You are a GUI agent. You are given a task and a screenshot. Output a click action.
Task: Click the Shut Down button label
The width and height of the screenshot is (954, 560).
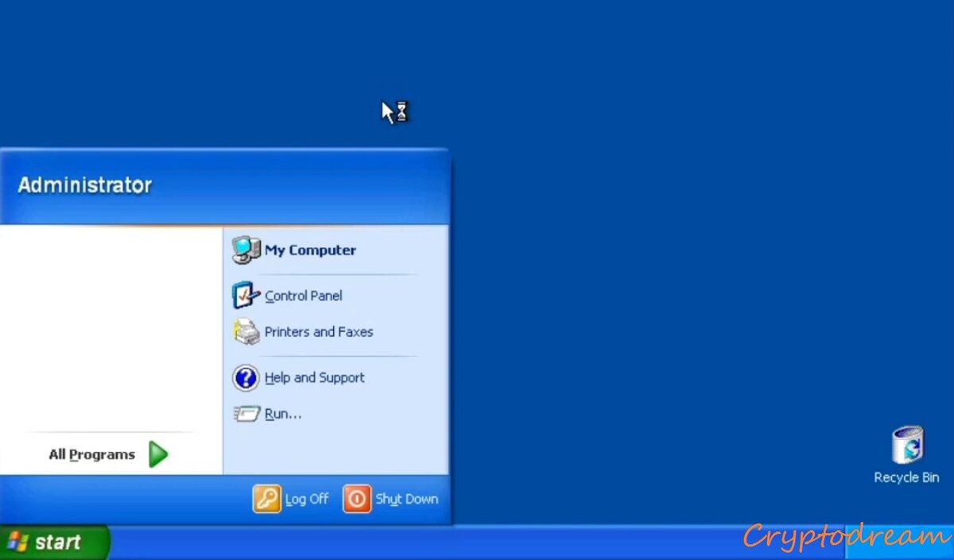[407, 499]
